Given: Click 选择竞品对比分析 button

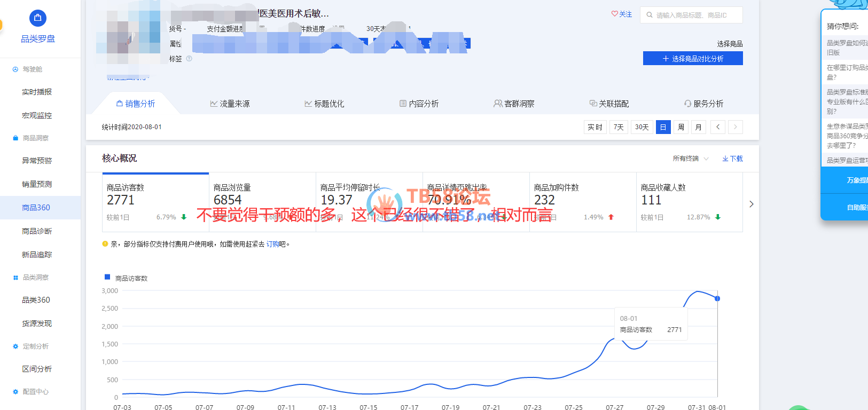Looking at the screenshot, I should click(693, 59).
